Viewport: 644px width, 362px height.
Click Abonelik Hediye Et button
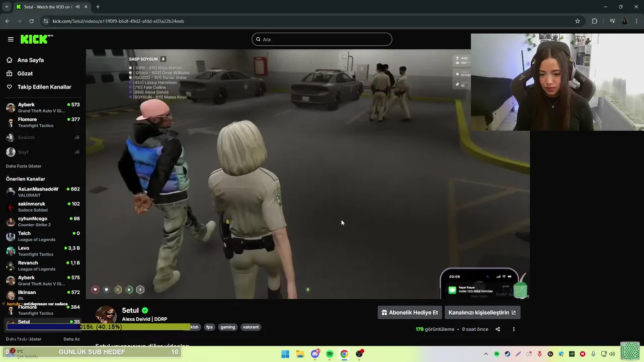coord(410,312)
